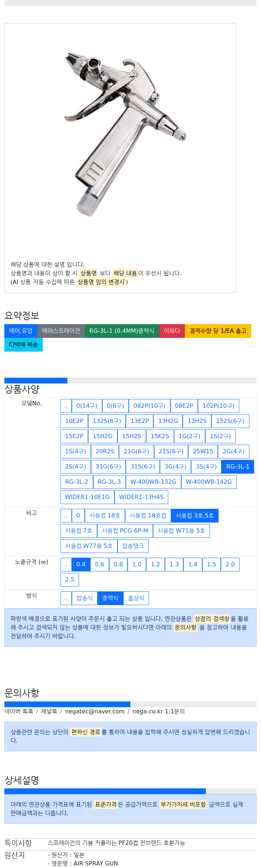Select the CJ택배 배송 badge

click(24, 345)
